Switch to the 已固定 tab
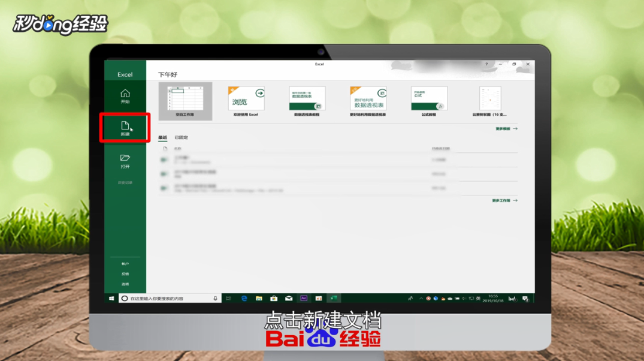 [x=181, y=137]
